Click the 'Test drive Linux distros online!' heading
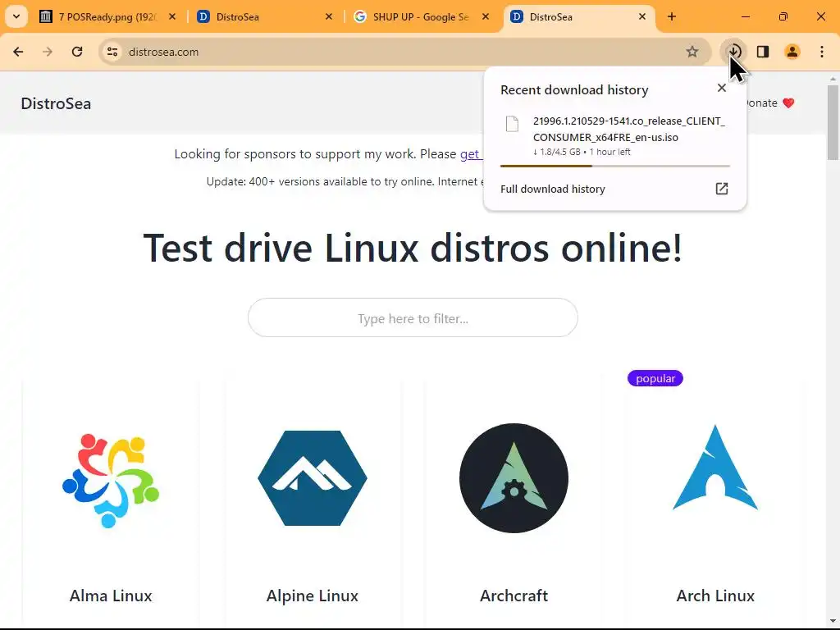The width and height of the screenshot is (840, 630). point(413,248)
